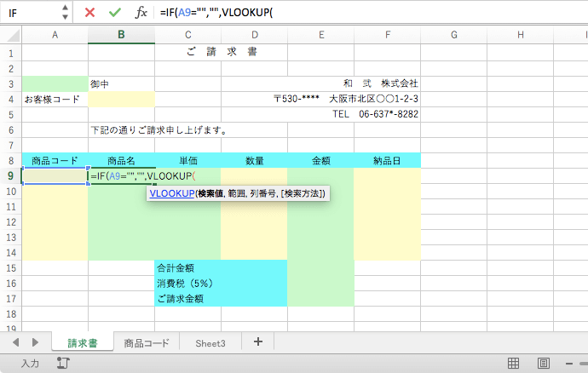Open VLOOKUP help link in tooltip
The width and height of the screenshot is (588, 373).
172,193
